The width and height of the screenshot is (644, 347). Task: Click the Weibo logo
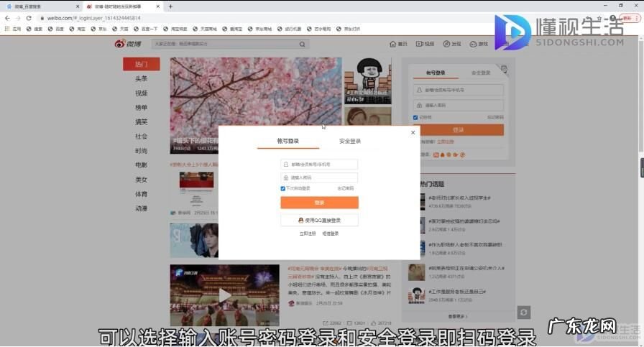tap(128, 44)
